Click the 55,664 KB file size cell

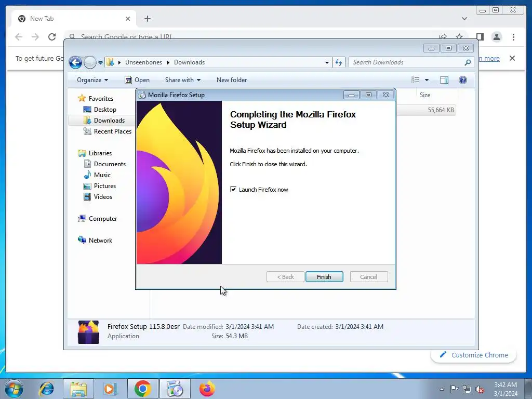point(441,110)
